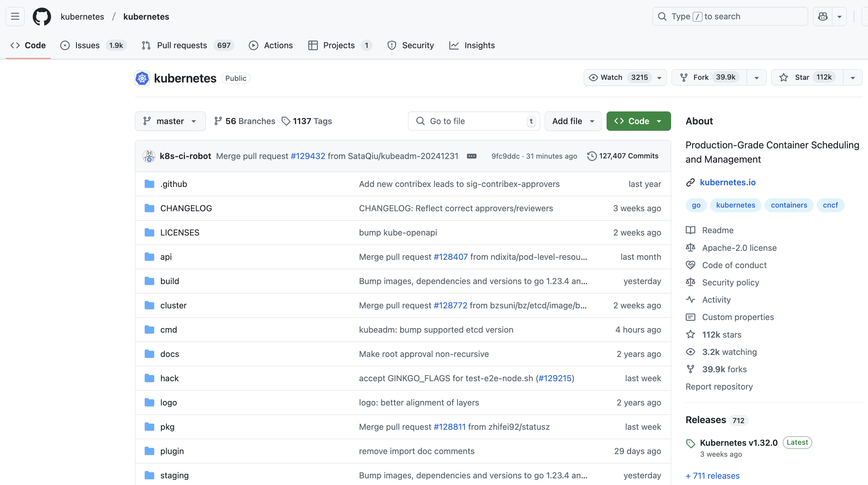This screenshot has height=485, width=868.
Task: Open the staging folder
Action: pos(174,475)
